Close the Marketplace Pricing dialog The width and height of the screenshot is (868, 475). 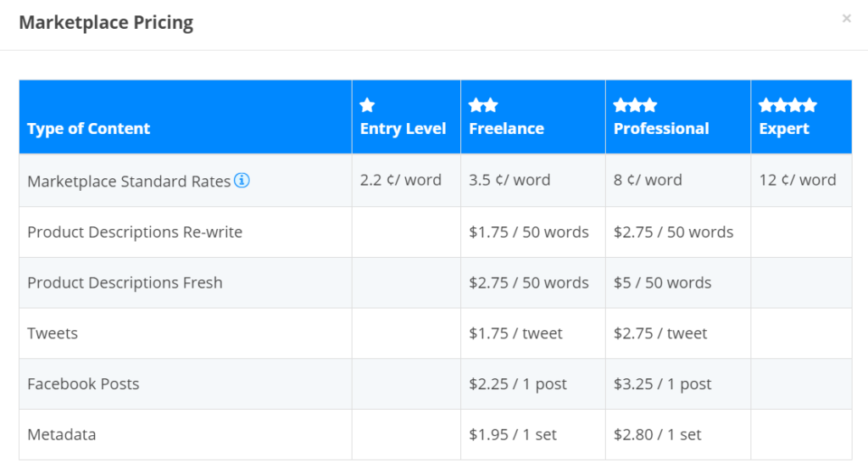click(x=847, y=19)
